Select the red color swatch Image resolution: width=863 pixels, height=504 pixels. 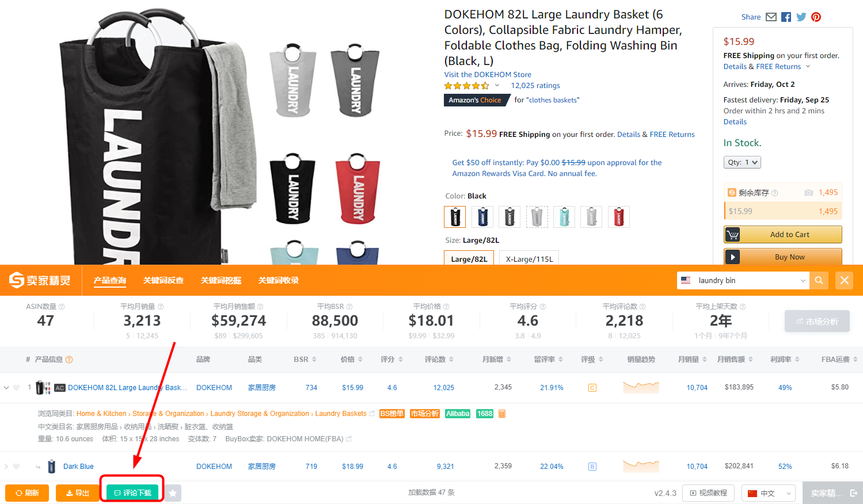point(619,217)
